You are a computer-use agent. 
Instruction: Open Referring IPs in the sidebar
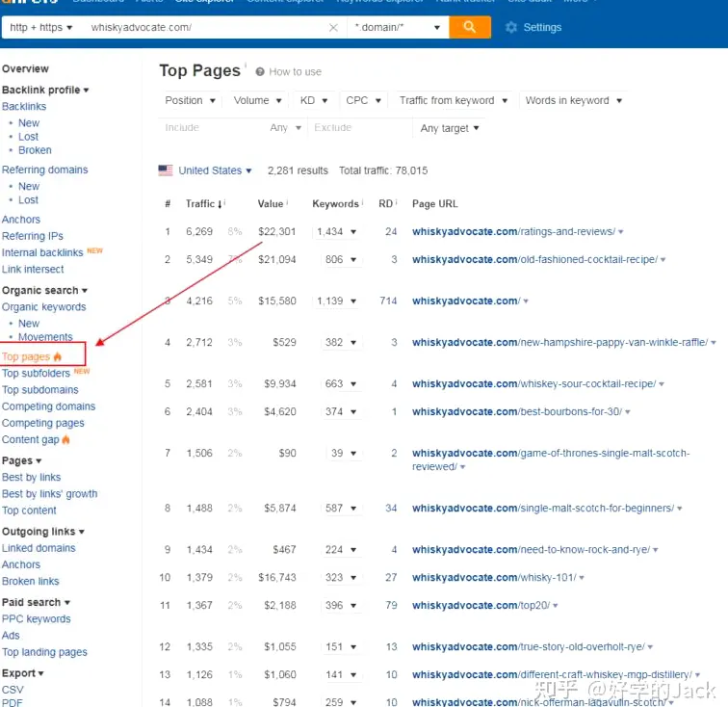coord(33,236)
